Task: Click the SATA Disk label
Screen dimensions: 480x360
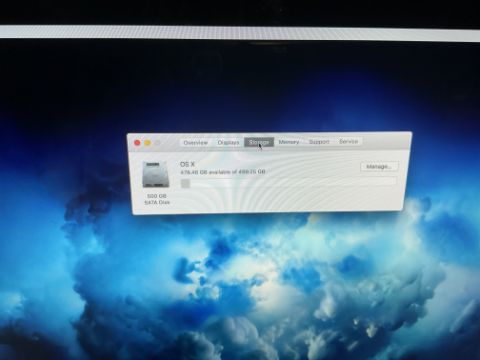Action: click(157, 202)
